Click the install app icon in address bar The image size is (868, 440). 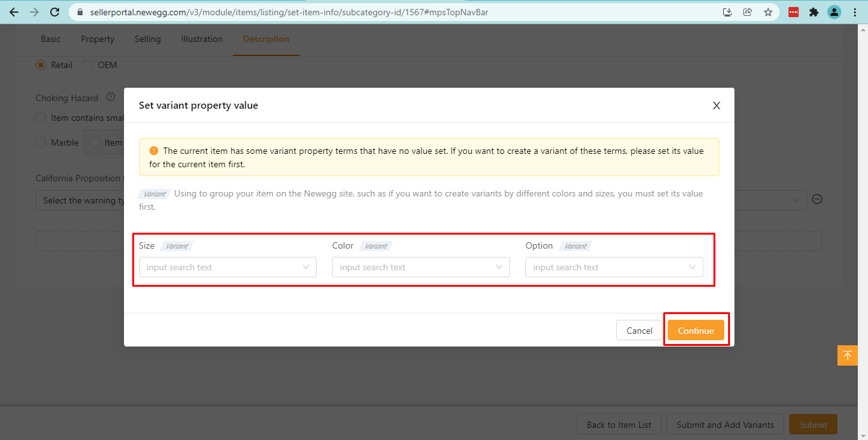coord(728,12)
